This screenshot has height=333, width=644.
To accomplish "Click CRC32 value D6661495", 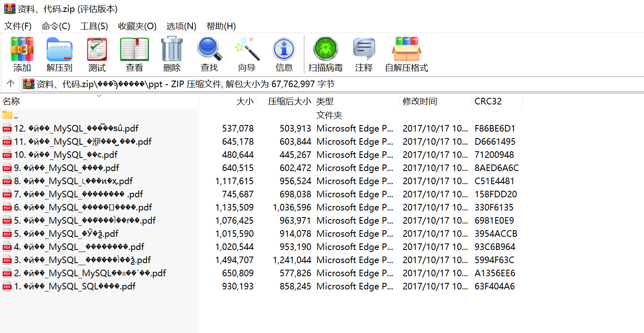I will coord(495,141).
